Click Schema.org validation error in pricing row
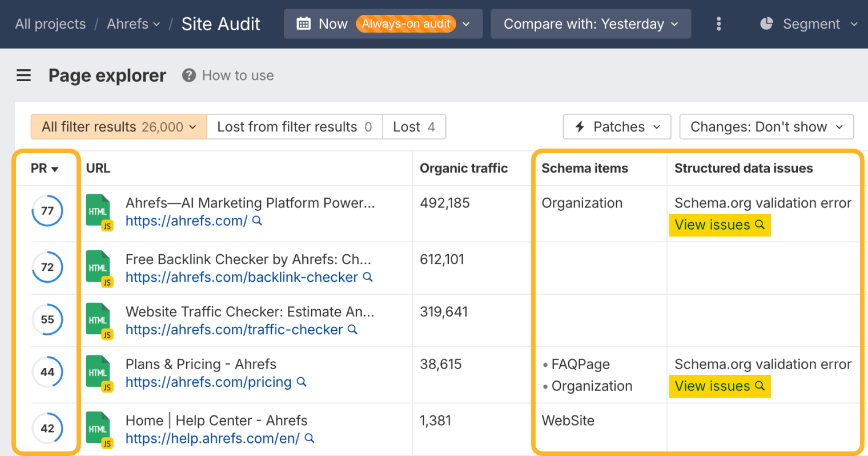Screen dimensions: 868x456 pos(763,365)
